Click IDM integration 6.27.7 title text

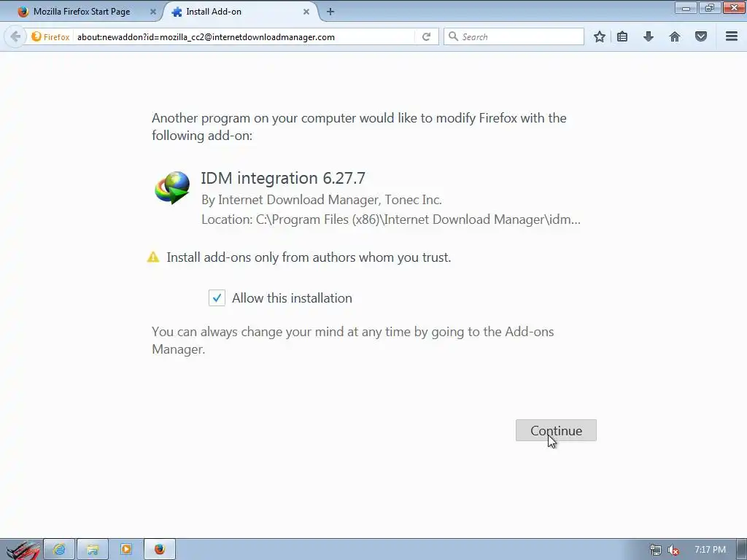(283, 178)
